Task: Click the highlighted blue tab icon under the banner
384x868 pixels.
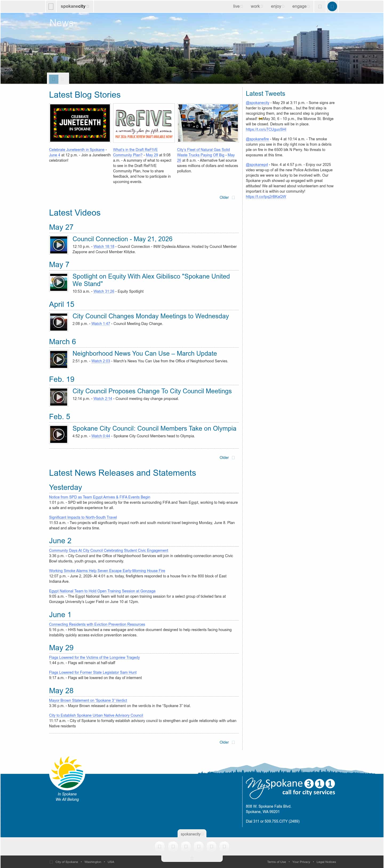Action: pyautogui.click(x=54, y=79)
